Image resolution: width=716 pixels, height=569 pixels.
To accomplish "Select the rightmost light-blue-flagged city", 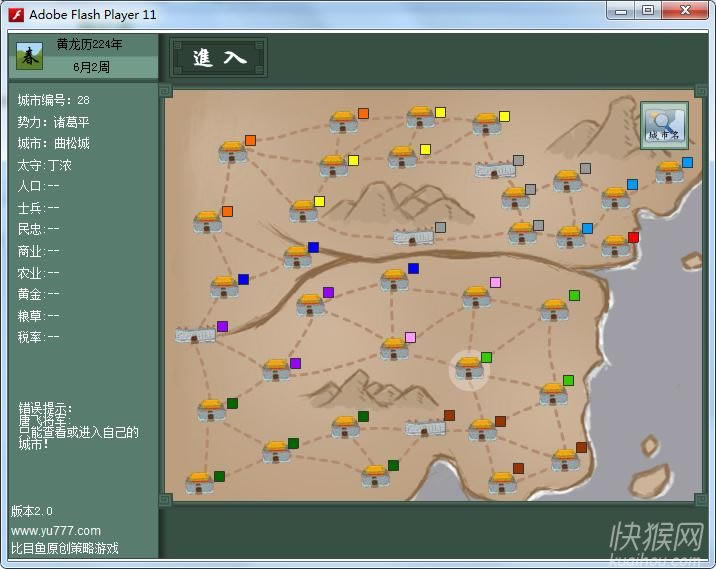I will click(669, 173).
